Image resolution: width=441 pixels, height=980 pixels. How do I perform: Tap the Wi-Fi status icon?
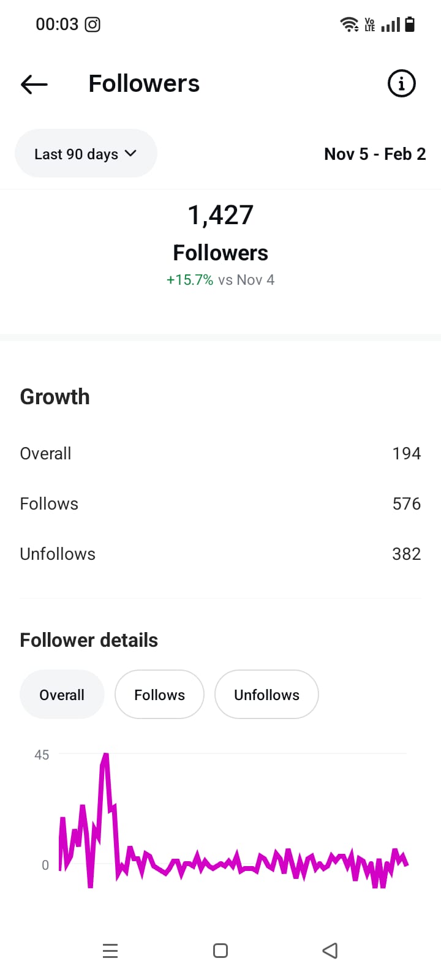[x=349, y=24]
